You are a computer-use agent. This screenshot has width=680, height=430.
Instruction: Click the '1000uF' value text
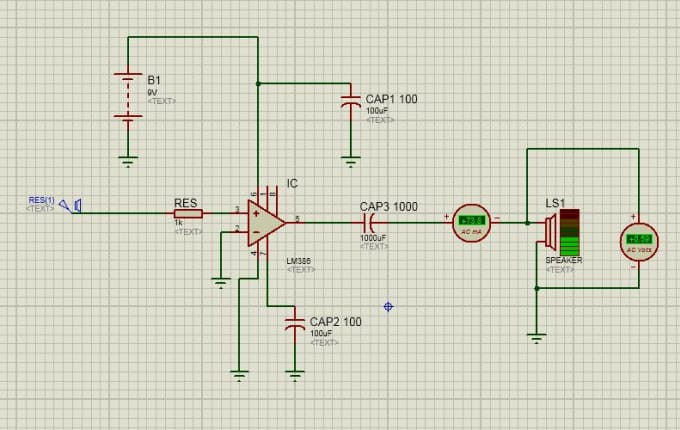[x=373, y=238]
